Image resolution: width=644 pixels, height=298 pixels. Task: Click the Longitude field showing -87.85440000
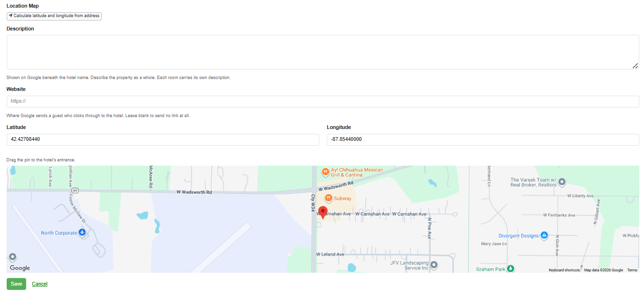pyautogui.click(x=483, y=139)
